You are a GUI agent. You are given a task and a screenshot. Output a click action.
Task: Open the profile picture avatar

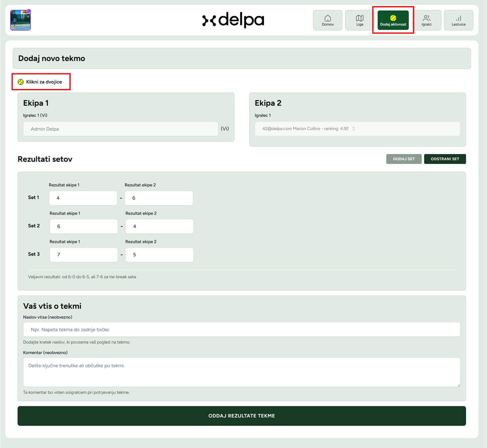tap(21, 20)
